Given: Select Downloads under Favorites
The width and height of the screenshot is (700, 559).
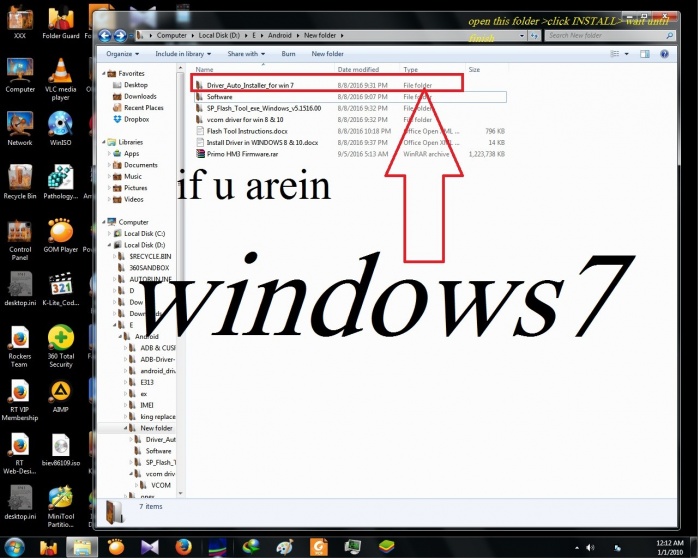Looking at the screenshot, I should 135,96.
